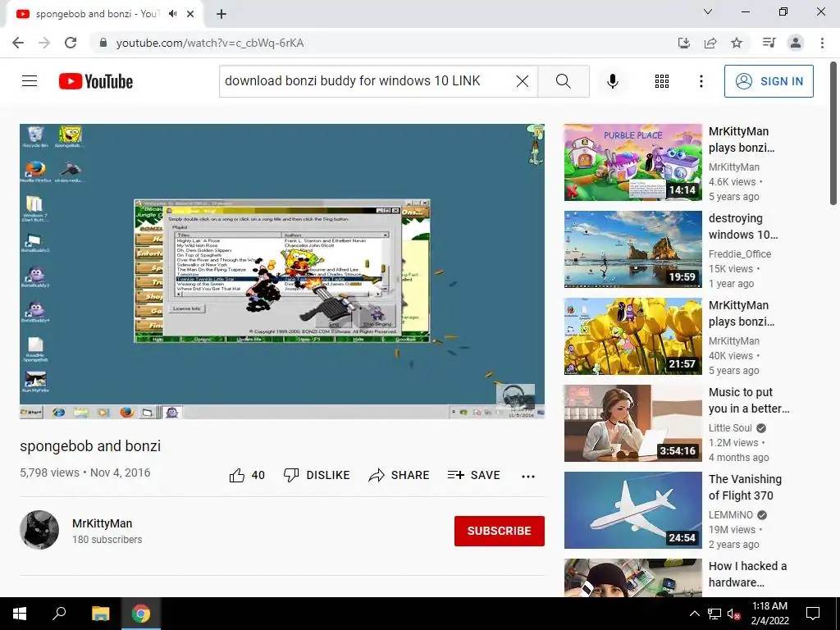Open How I hacked a hardware video

click(x=632, y=577)
